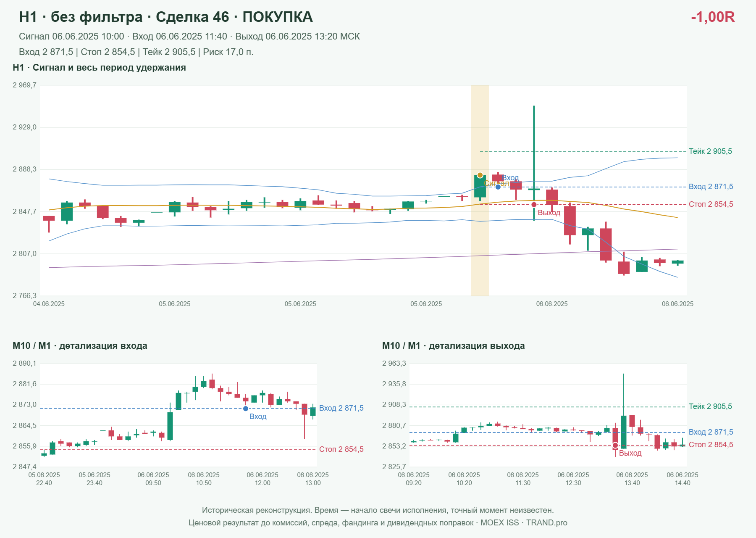Click the 2 766,3 price axis label
Screen dimensions: 756x538
pos(24,296)
